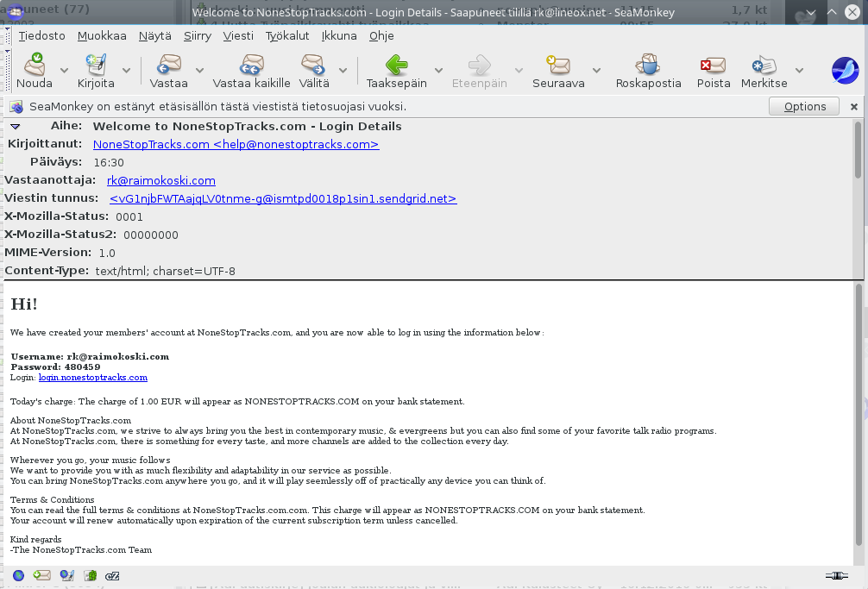Click the 'Hi!' heading
Screen dimensions: 868x589
(x=24, y=304)
